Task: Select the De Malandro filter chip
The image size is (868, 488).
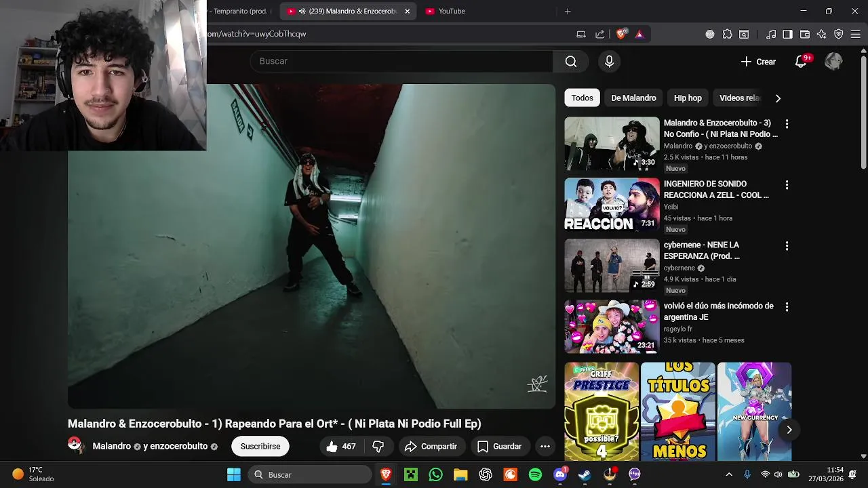Action: [x=633, y=98]
